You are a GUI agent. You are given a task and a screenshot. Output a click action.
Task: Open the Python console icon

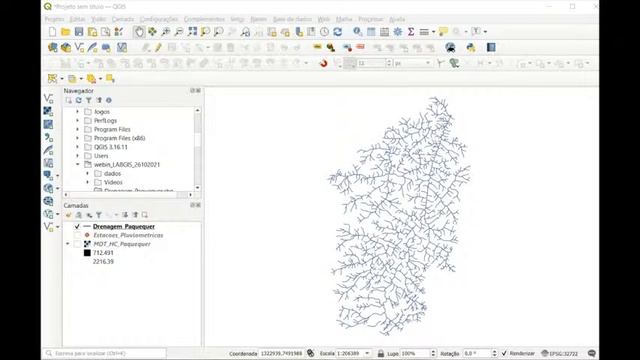[471, 48]
